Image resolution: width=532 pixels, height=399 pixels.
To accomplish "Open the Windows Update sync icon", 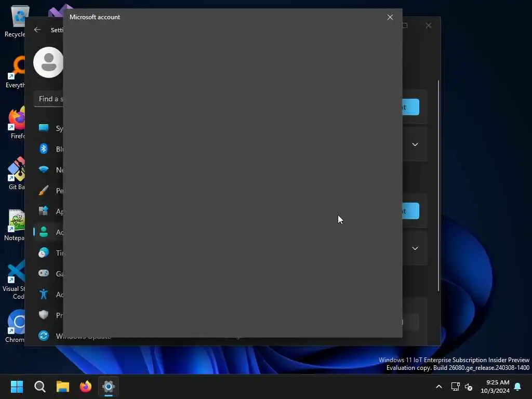I will pos(44,336).
